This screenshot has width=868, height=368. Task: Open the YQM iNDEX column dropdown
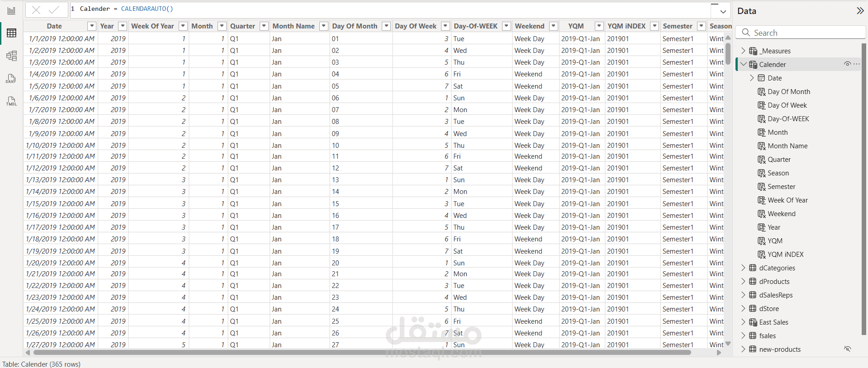655,26
